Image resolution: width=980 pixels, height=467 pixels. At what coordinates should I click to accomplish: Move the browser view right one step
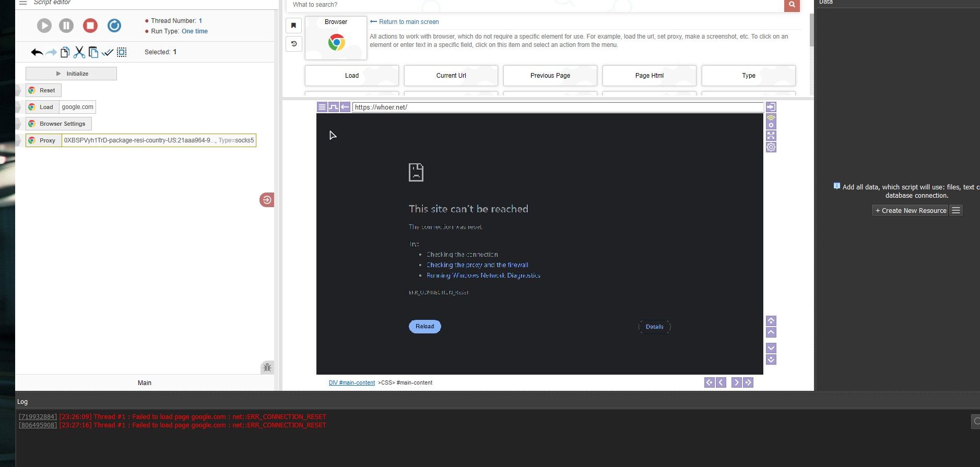click(x=737, y=382)
